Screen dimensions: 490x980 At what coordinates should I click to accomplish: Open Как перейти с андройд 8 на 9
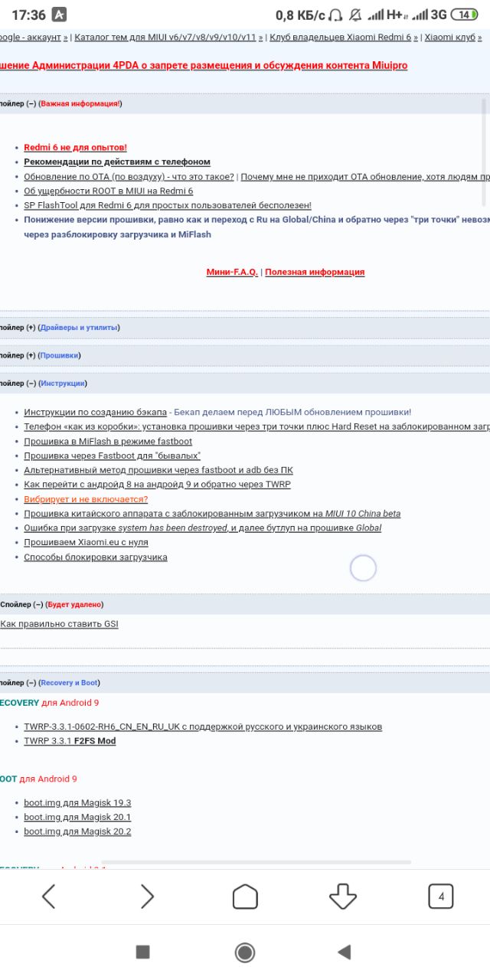coord(157,485)
